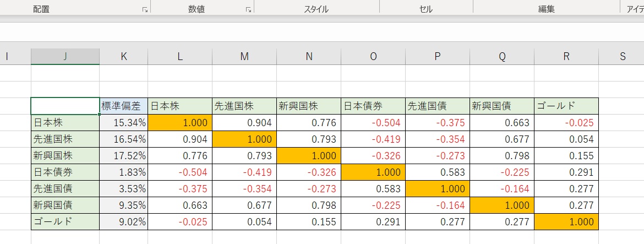Click the 標準偏差 header cell
This screenshot has height=244, width=644.
124,106
